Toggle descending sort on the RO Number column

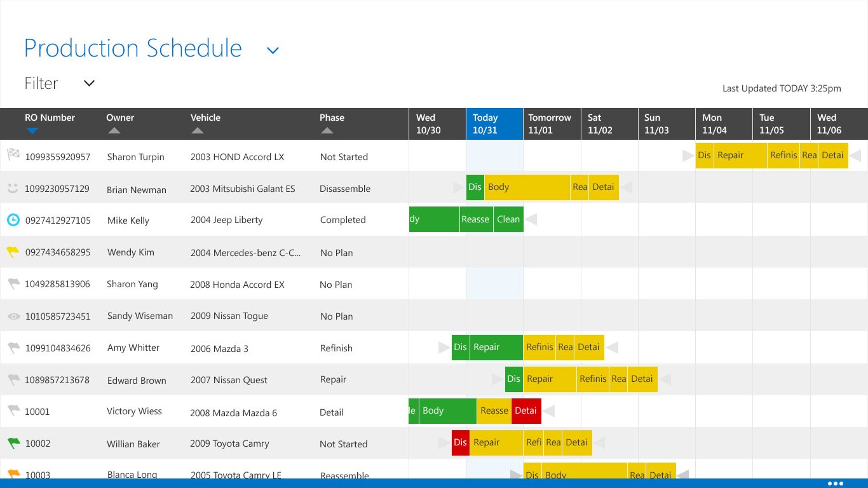click(32, 132)
